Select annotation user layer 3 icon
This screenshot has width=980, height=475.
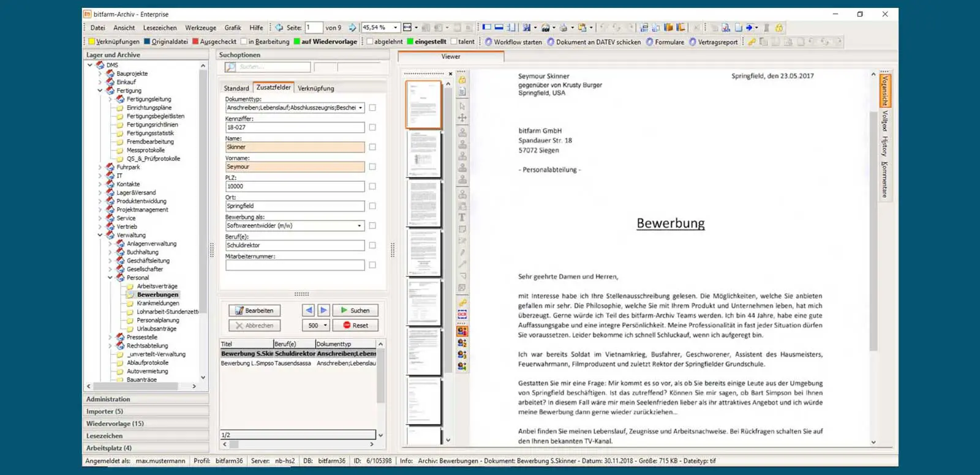tap(462, 354)
